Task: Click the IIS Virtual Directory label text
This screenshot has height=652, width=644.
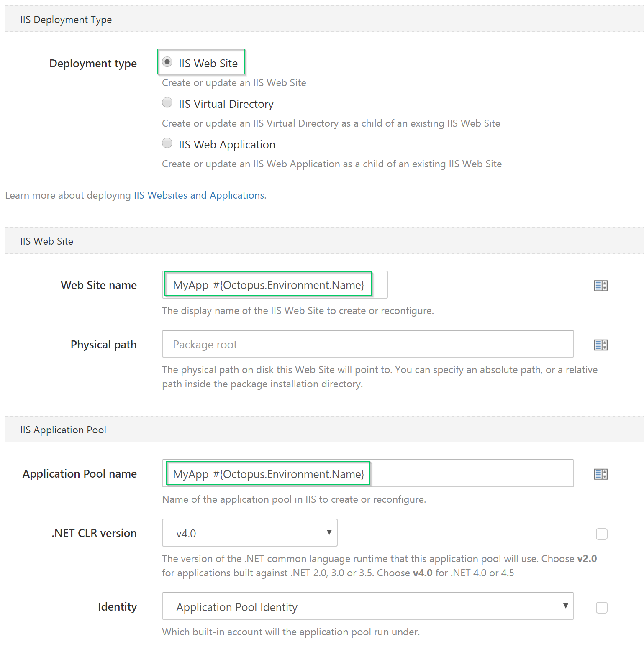Action: tap(226, 104)
